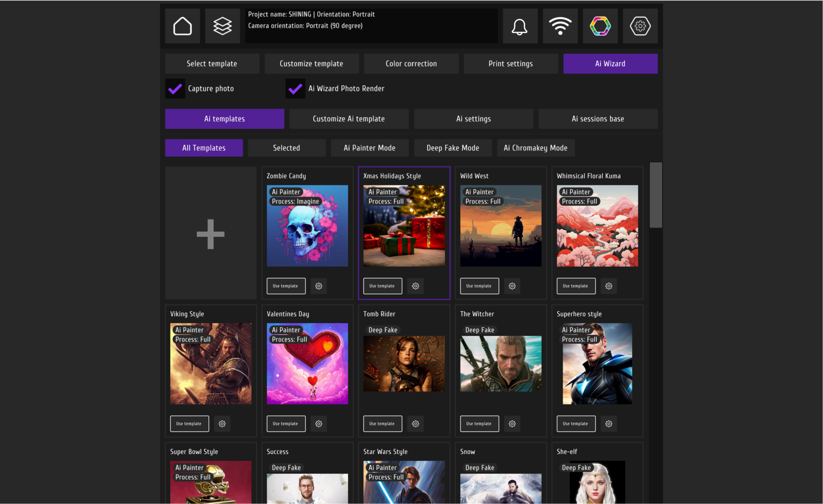Screen dimensions: 823x504
Task: Open settings gear for Xmas Holidays Style
Action: pos(415,286)
